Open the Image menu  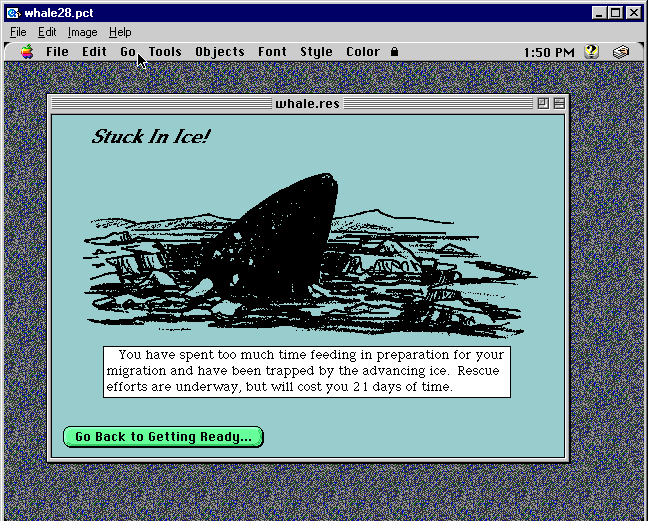82,32
